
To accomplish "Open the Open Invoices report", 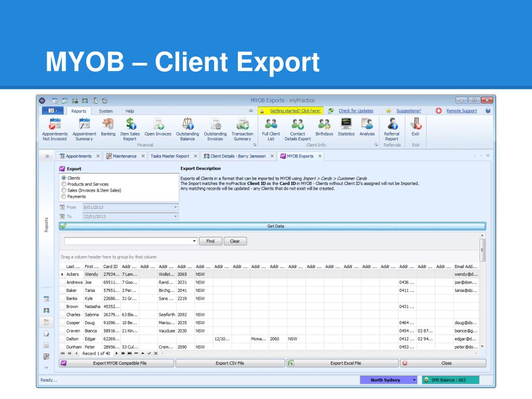I will tap(158, 127).
